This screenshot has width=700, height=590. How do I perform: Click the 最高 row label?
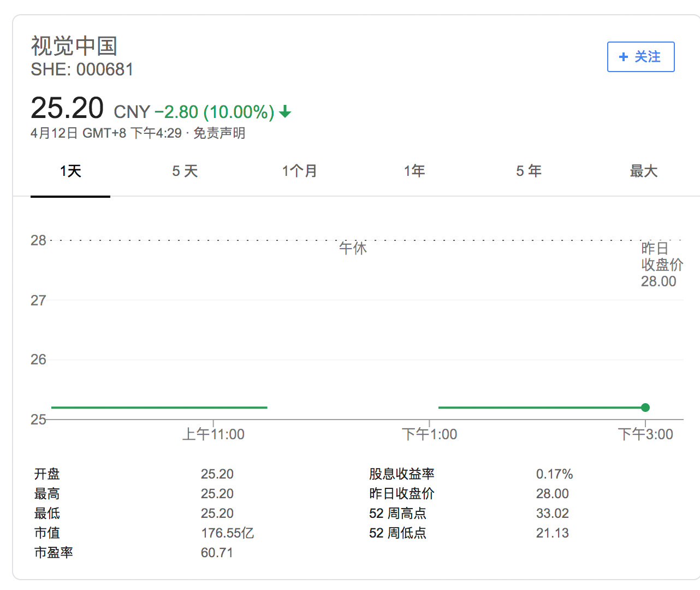coord(47,493)
